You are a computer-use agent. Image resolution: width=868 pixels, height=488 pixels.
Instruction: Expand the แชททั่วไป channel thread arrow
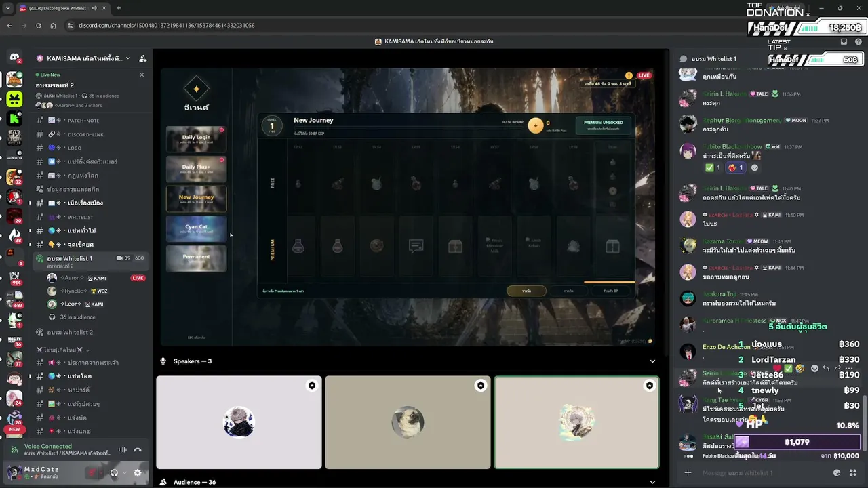(30, 231)
